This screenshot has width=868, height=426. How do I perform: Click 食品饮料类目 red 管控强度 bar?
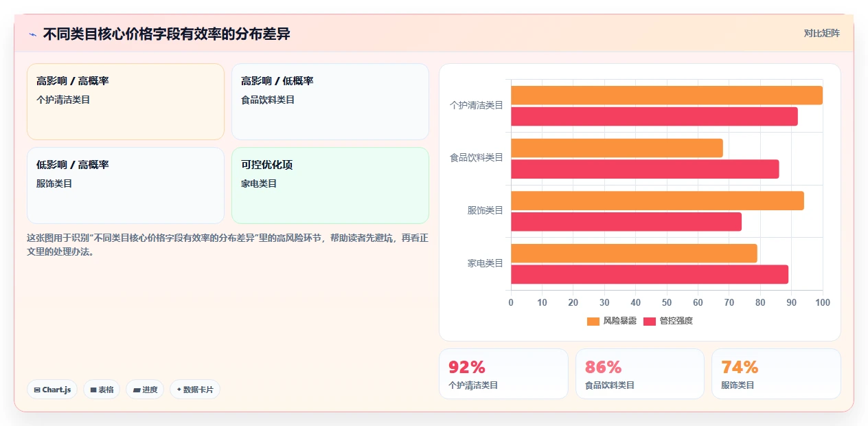(x=645, y=169)
